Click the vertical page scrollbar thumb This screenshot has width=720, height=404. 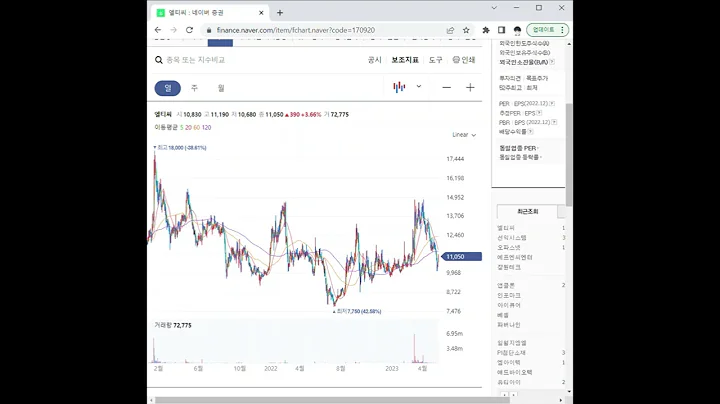point(569,154)
